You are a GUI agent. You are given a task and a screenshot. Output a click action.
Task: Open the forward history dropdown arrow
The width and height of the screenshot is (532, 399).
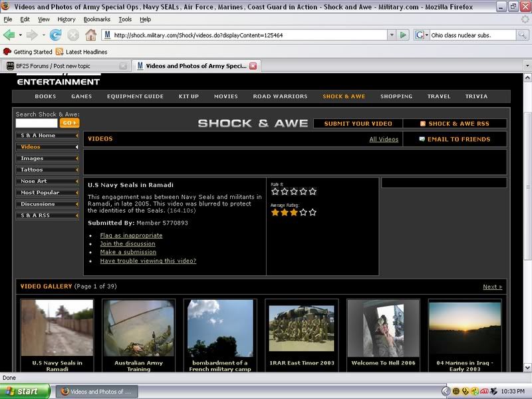click(43, 35)
